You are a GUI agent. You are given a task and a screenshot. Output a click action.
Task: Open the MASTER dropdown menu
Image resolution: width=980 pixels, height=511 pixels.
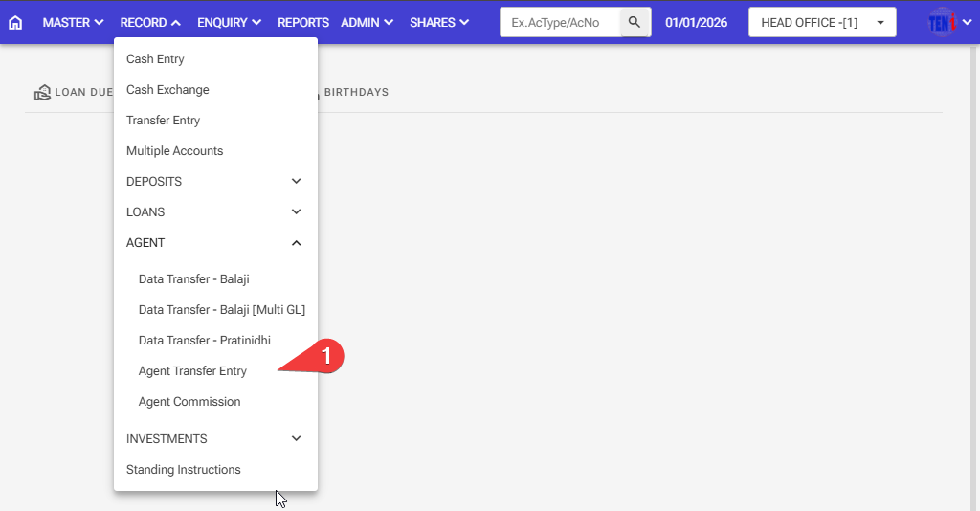73,22
